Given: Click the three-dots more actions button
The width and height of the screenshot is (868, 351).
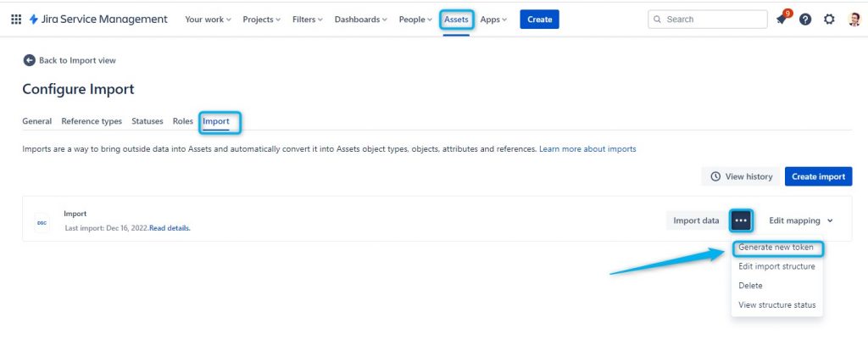Looking at the screenshot, I should [x=741, y=220].
